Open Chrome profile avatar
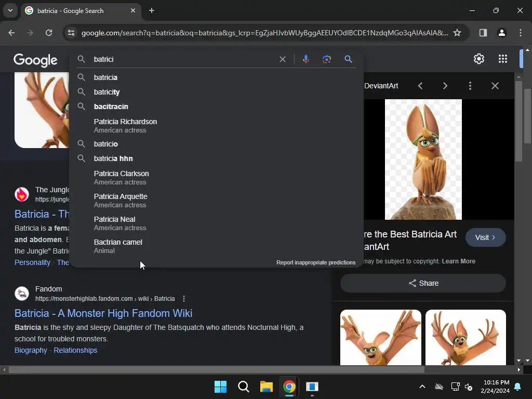This screenshot has height=399, width=532. pyautogui.click(x=501, y=33)
